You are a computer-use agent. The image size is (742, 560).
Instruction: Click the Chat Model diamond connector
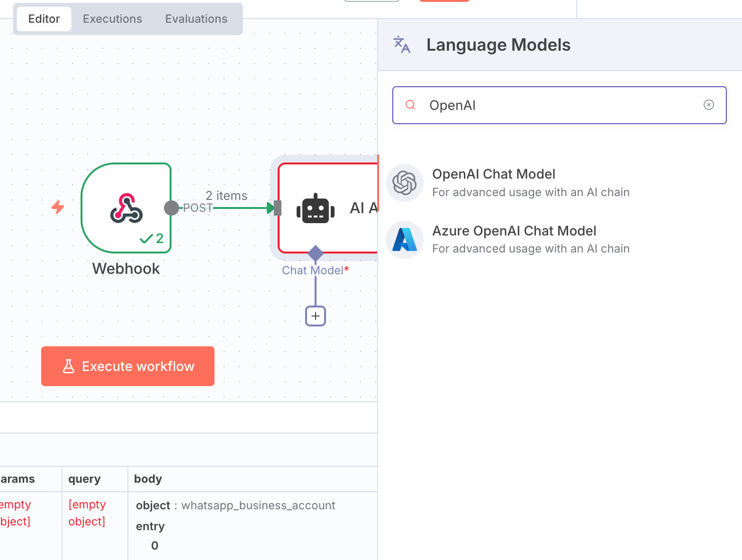click(316, 253)
